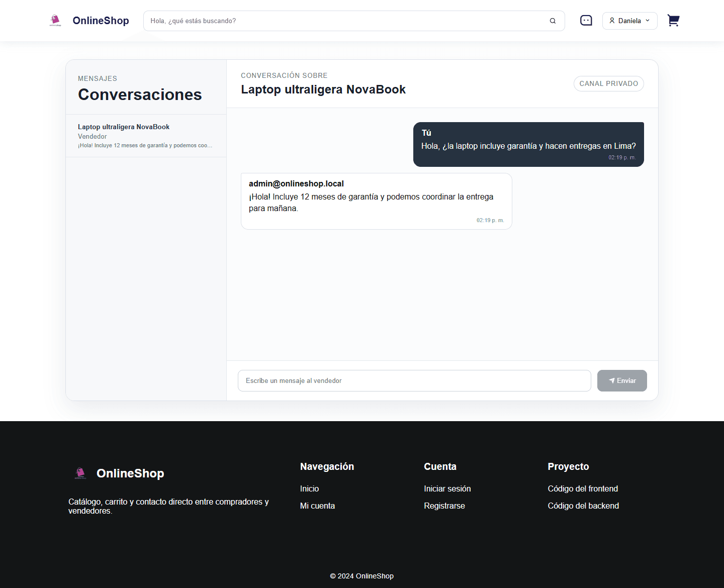The height and width of the screenshot is (588, 724).
Task: Click the OnlineShop brand name in header
Action: point(101,21)
